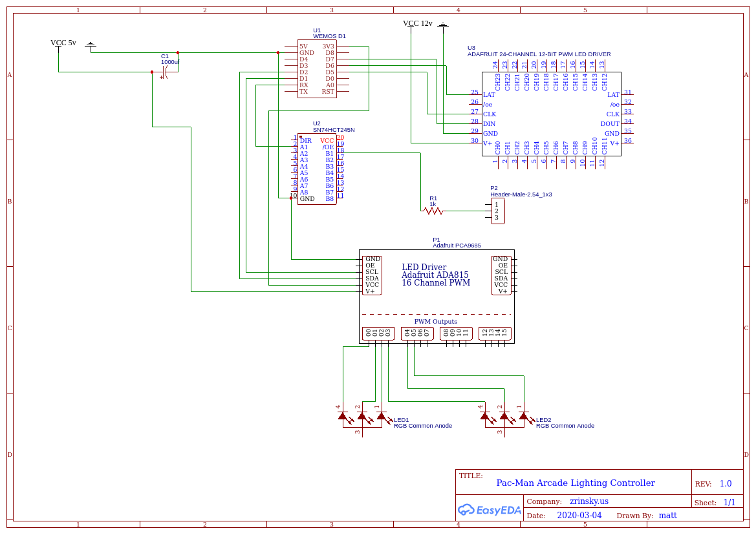Image resolution: width=756 pixels, height=535 pixels.
Task: Select PWM output connector 04-07 block
Action: (x=417, y=333)
